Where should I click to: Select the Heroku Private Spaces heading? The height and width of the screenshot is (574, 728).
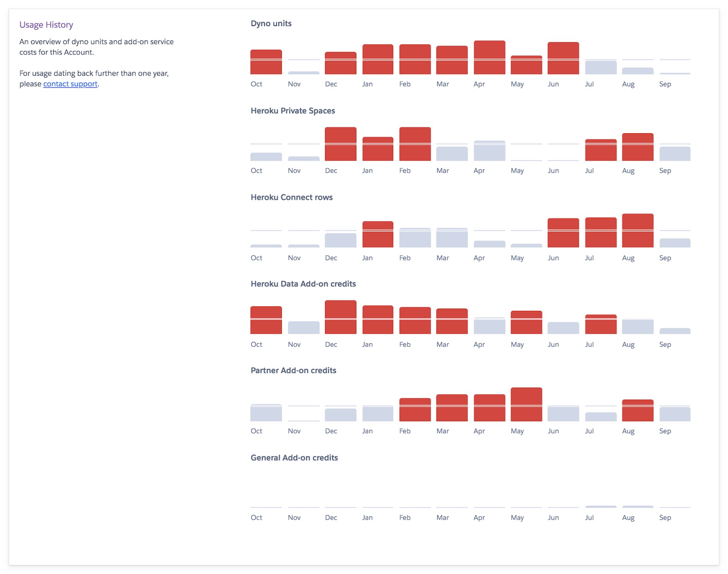pos(293,111)
